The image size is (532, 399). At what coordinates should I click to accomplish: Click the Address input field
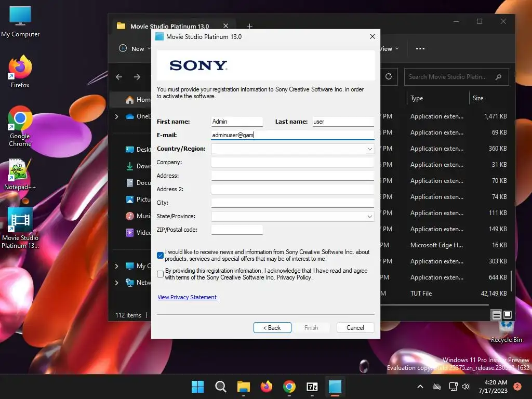point(292,176)
